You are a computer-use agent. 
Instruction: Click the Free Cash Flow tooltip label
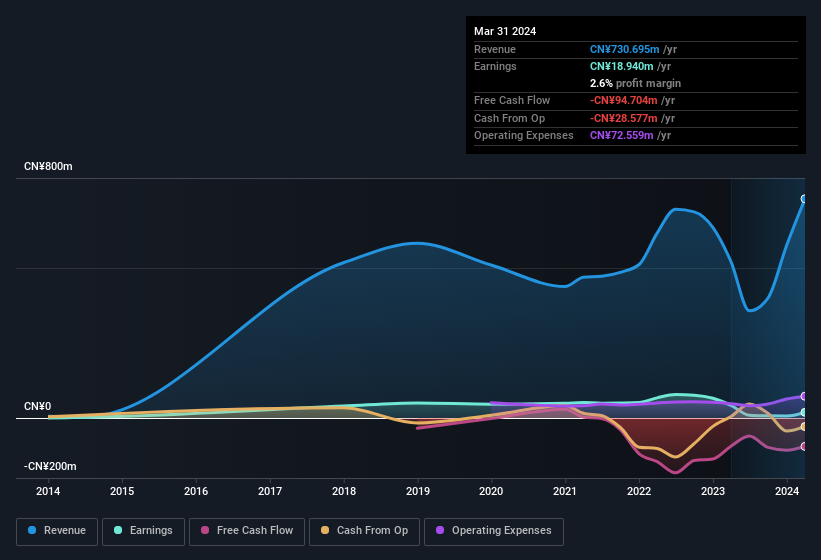(x=512, y=100)
